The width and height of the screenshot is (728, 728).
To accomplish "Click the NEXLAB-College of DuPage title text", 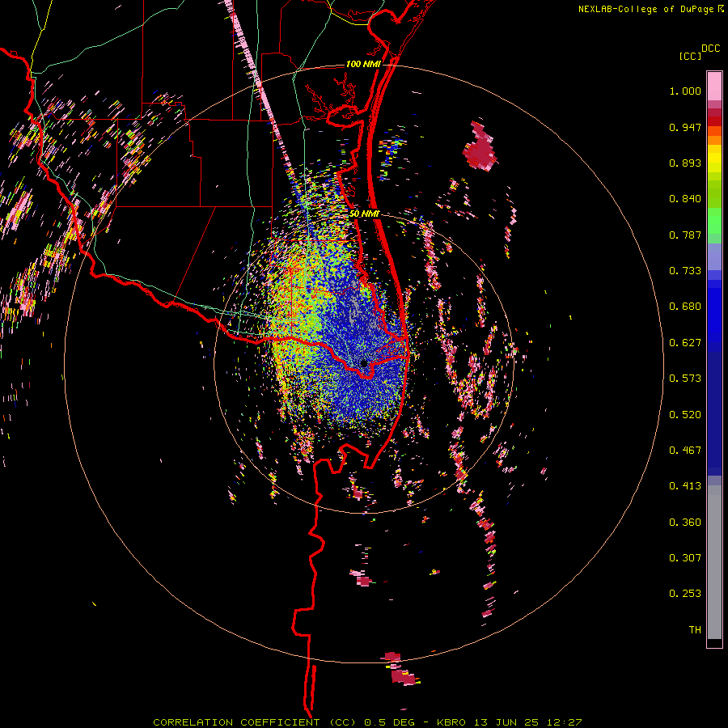I will coord(645,9).
